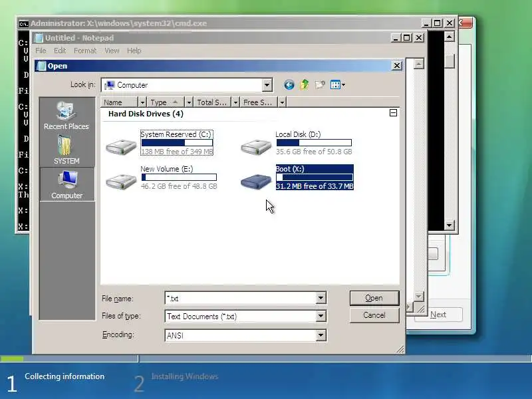
Task: Click the Notepad window title bar icon
Action: point(39,38)
